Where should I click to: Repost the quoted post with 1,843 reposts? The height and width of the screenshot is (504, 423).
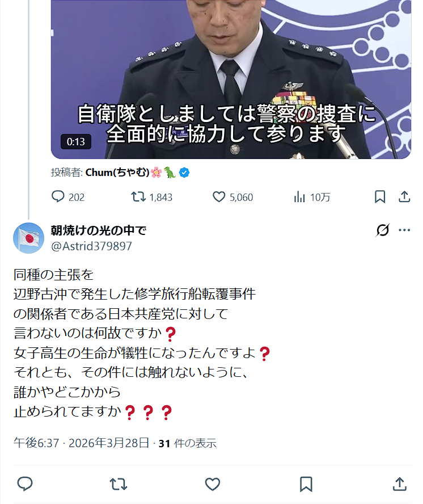[151, 197]
